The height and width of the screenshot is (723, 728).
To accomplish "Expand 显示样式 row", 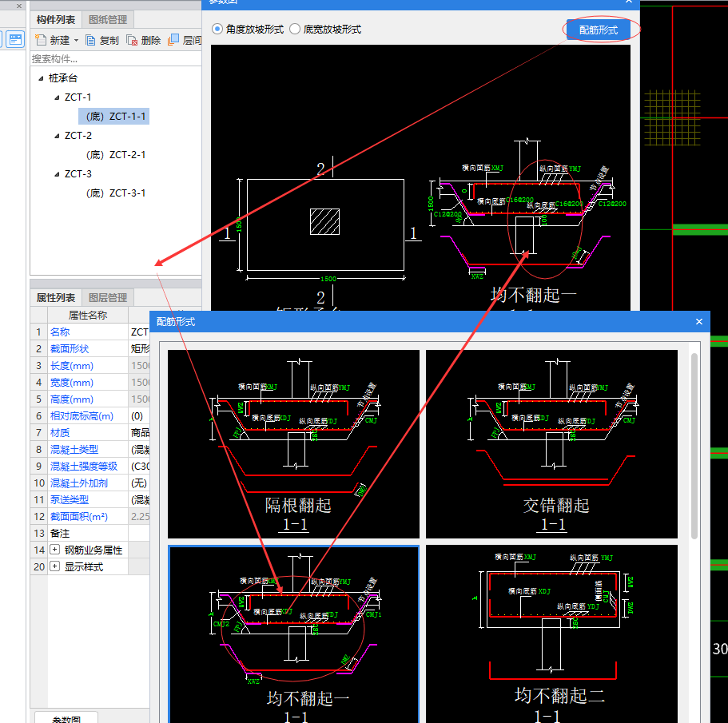I will tap(55, 566).
